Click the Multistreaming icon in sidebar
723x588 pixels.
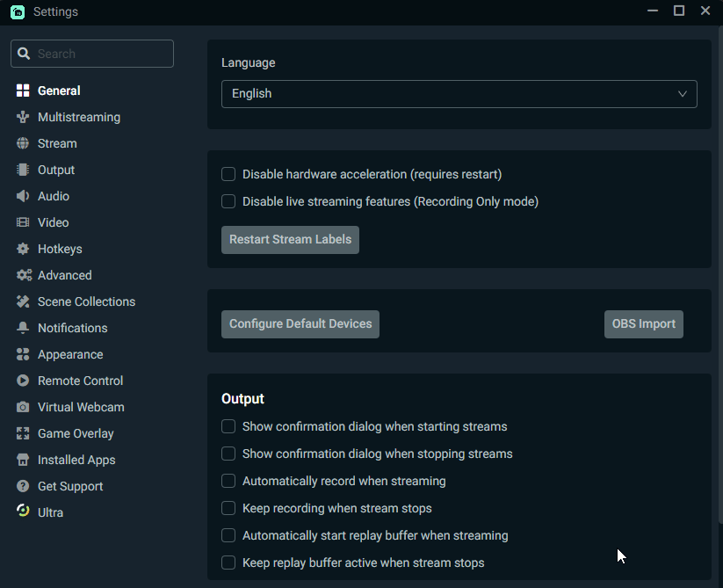(x=23, y=117)
